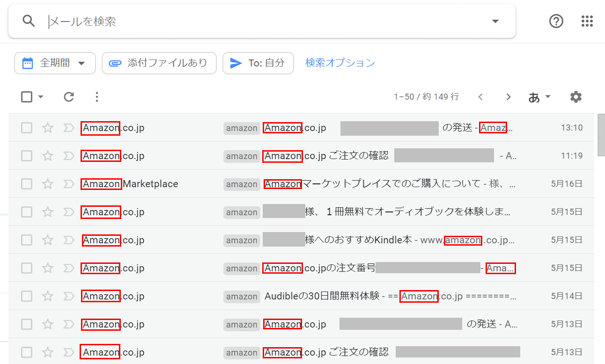Screen dimensions: 605x364
Task: Open the three-dot more options menu
Action: coord(96,97)
